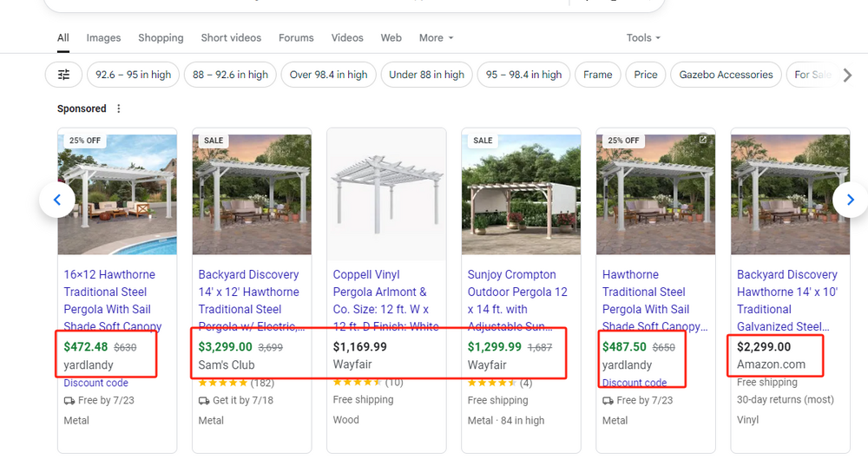Viewport: 868px width, 466px height.
Task: Click open-in-new icon on Hawthorne $487.50 image
Action: (703, 140)
